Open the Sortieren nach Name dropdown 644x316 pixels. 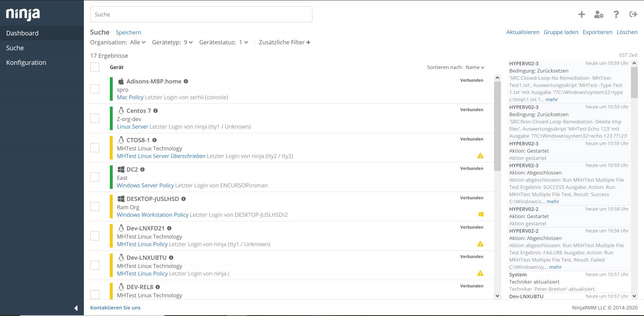point(475,67)
